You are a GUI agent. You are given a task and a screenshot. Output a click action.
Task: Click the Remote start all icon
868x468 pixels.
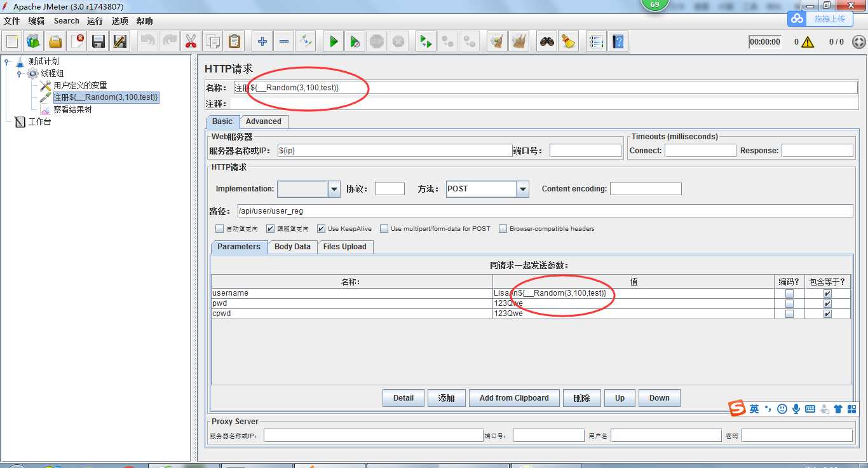point(426,42)
